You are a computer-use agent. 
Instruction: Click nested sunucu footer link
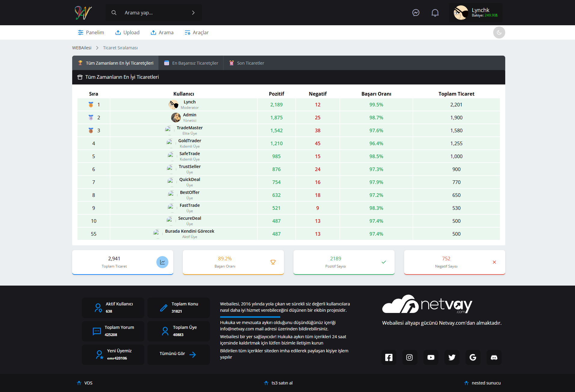(486, 383)
